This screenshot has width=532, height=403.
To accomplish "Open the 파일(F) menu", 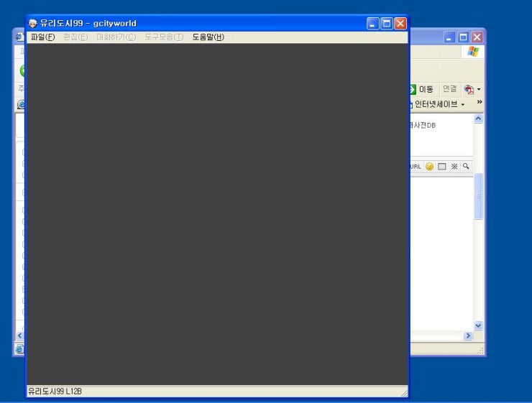I will pyautogui.click(x=42, y=37).
